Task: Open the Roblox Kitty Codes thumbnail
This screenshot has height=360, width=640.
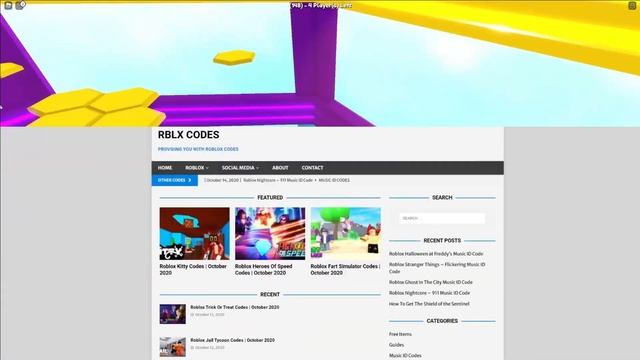Action: [x=195, y=233]
